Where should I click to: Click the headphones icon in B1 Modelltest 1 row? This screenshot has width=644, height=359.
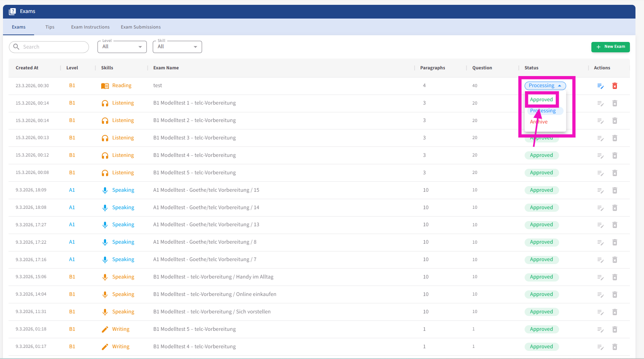(x=105, y=103)
